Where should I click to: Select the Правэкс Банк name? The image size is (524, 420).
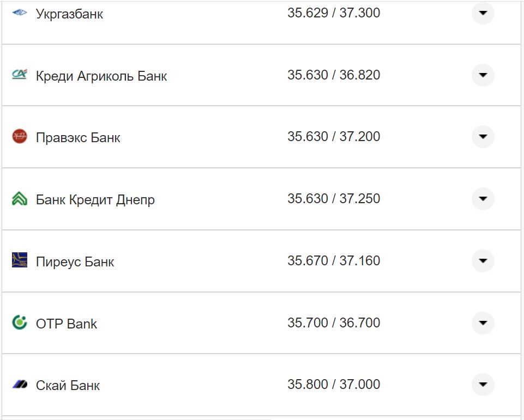point(78,137)
